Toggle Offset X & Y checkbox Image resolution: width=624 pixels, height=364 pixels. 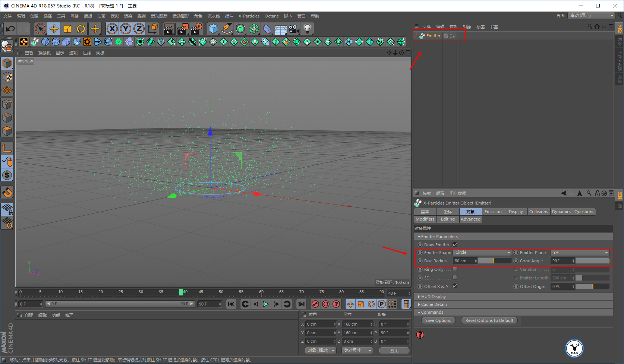coord(455,286)
